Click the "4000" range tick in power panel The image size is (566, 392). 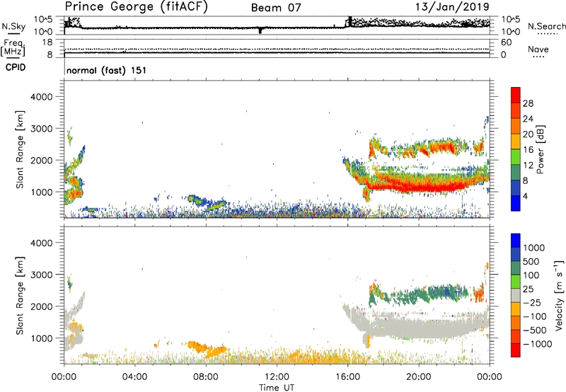(42, 97)
